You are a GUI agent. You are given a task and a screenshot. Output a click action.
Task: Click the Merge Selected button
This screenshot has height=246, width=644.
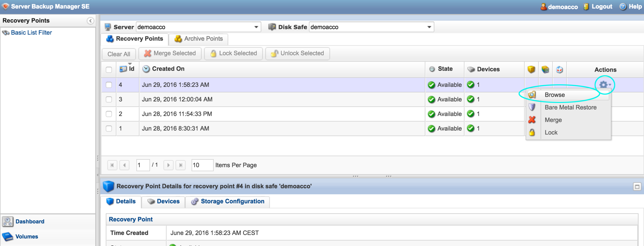170,53
